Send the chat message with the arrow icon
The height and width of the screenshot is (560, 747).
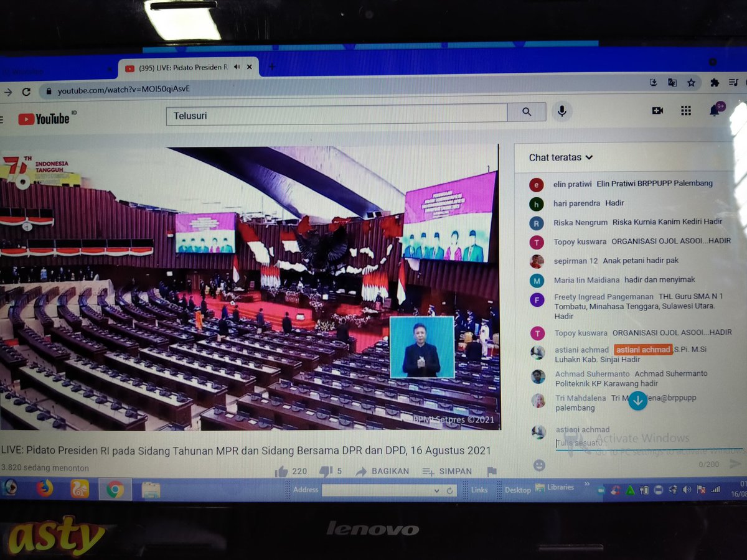coord(735,464)
